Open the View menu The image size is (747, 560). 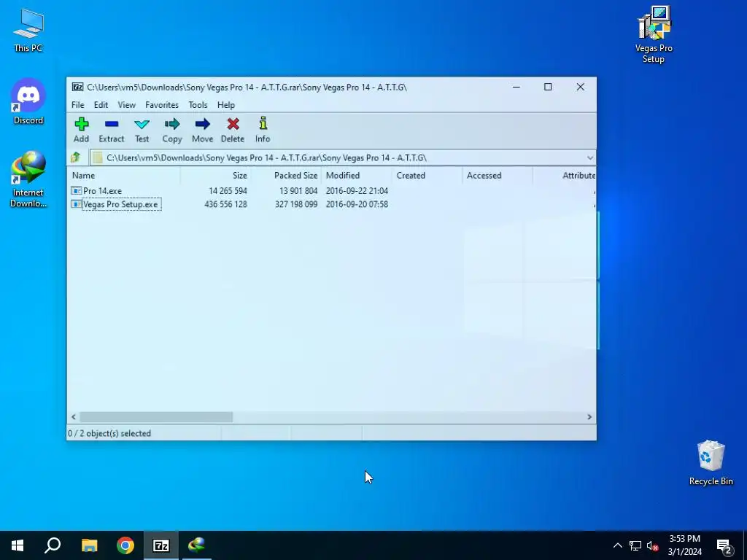coord(127,105)
